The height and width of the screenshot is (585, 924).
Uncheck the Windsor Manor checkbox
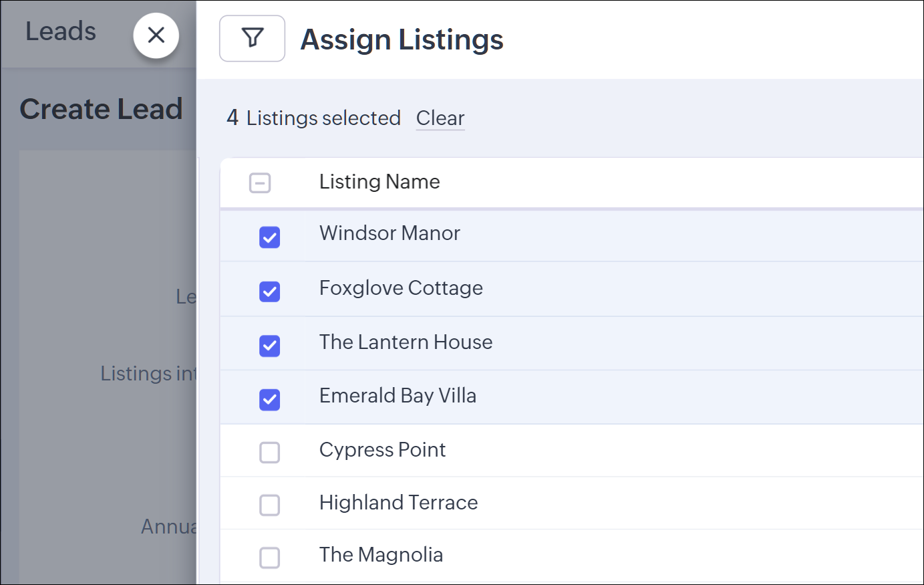(269, 237)
